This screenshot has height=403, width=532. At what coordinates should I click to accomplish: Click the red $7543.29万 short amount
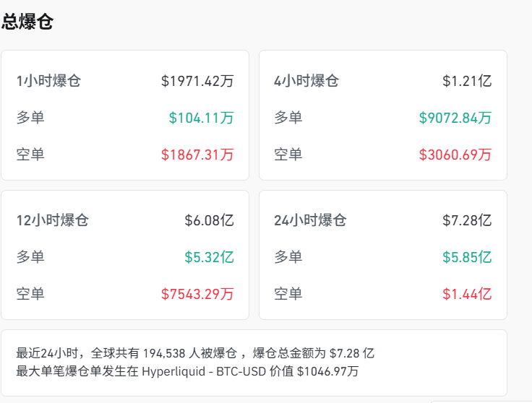click(197, 294)
